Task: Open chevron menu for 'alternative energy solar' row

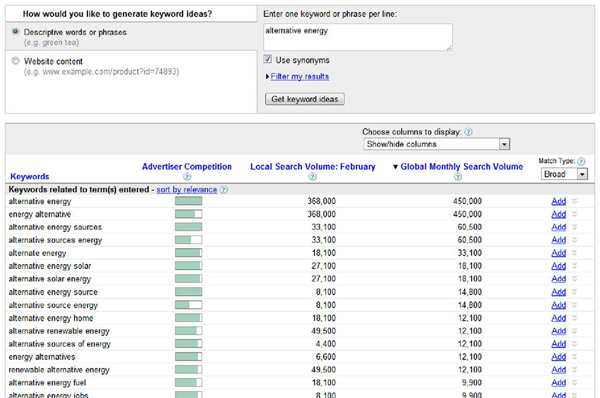Action: pyautogui.click(x=574, y=266)
